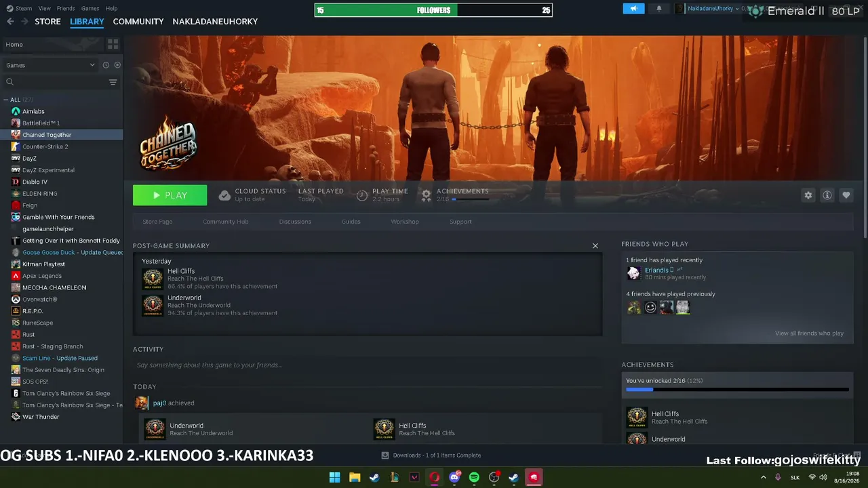Click the play time clock icon
This screenshot has width=868, height=488.
[362, 195]
